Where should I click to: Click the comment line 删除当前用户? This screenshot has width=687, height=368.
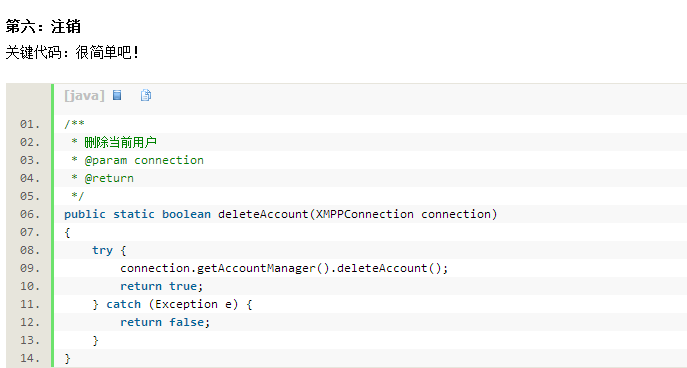(114, 142)
